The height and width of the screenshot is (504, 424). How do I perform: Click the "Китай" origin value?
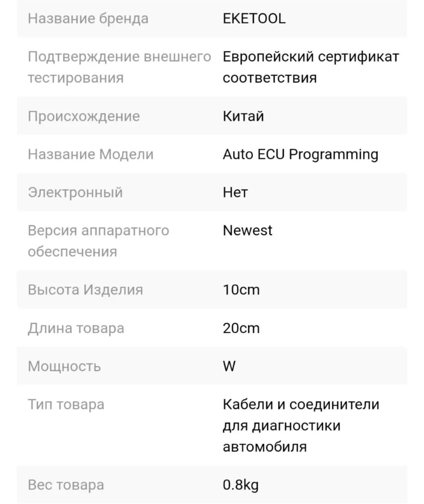(x=243, y=116)
